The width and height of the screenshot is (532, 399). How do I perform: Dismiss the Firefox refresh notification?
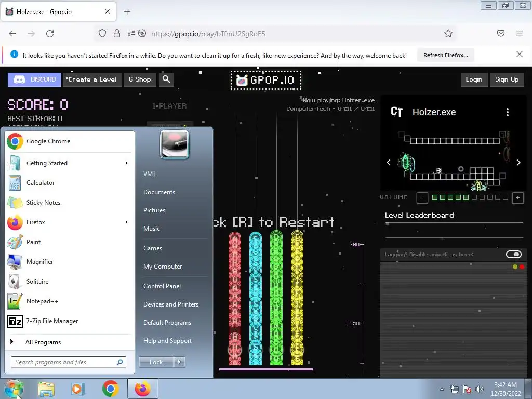(520, 54)
